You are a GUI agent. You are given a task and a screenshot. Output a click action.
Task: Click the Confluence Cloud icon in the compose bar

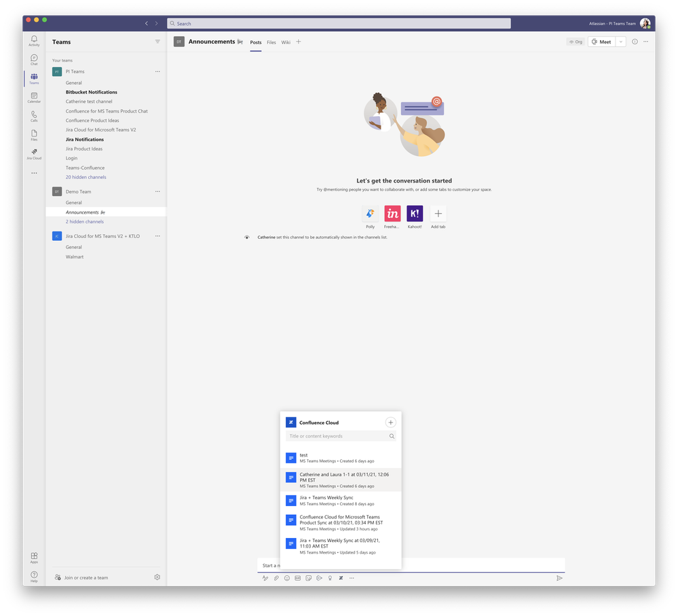(x=341, y=578)
